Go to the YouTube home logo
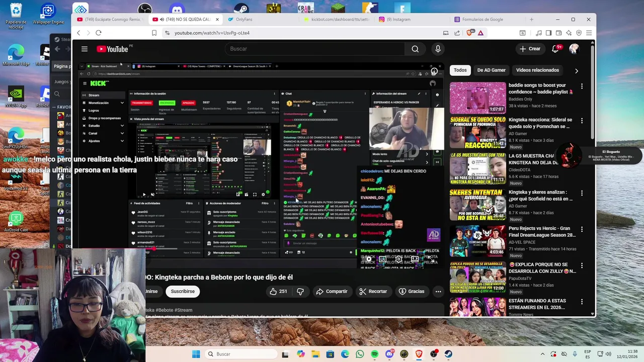The width and height of the screenshot is (644, 362). click(x=112, y=49)
